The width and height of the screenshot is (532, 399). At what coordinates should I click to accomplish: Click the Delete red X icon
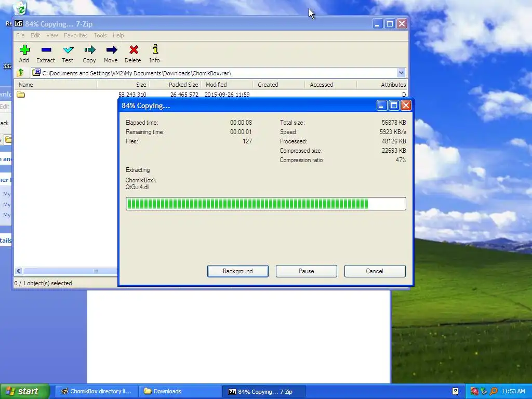coord(133,50)
